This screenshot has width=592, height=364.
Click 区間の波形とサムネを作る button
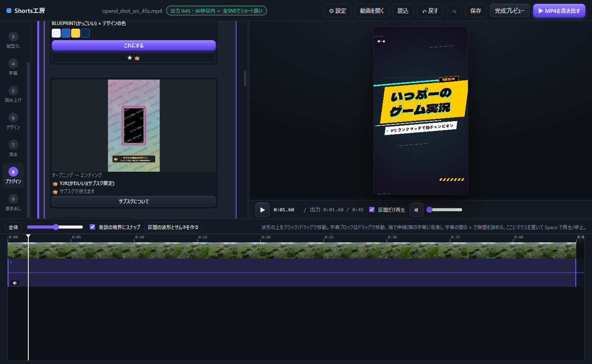(x=173, y=227)
